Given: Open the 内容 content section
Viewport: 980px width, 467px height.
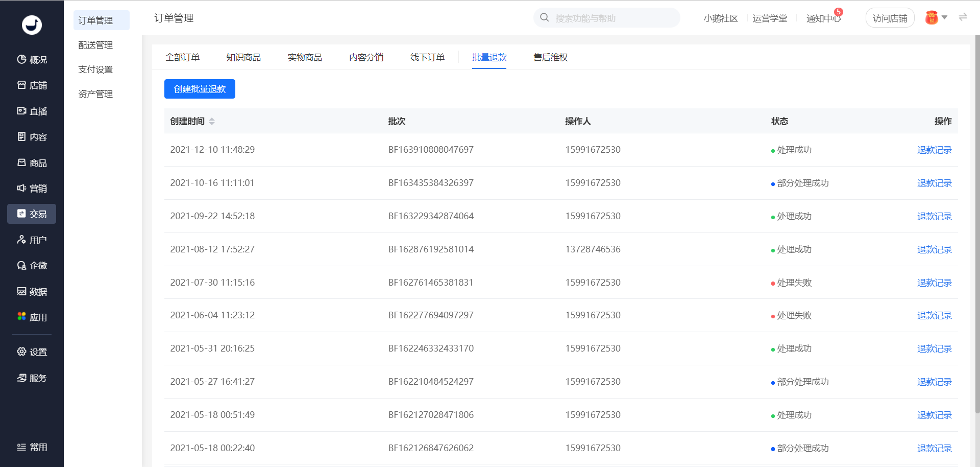Looking at the screenshot, I should pyautogui.click(x=32, y=137).
